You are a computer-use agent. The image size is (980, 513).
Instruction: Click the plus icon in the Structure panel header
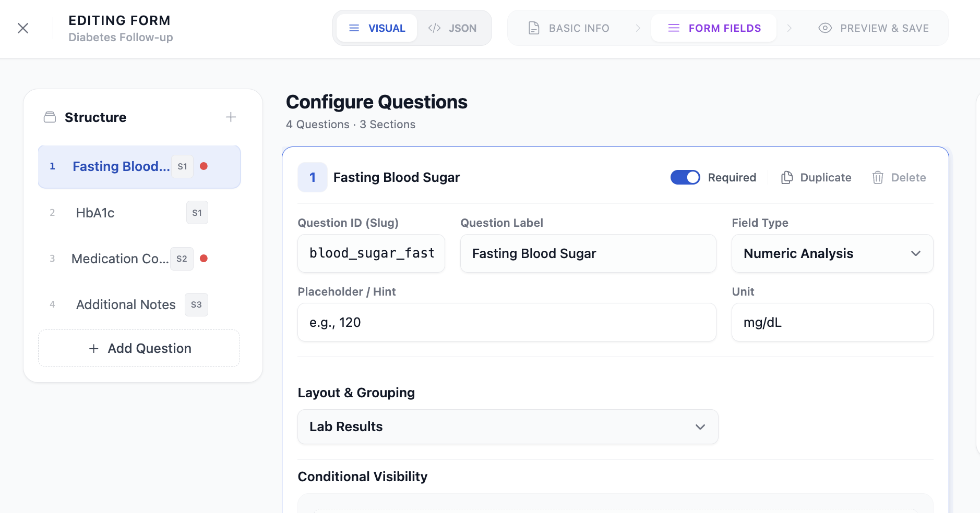coord(231,117)
